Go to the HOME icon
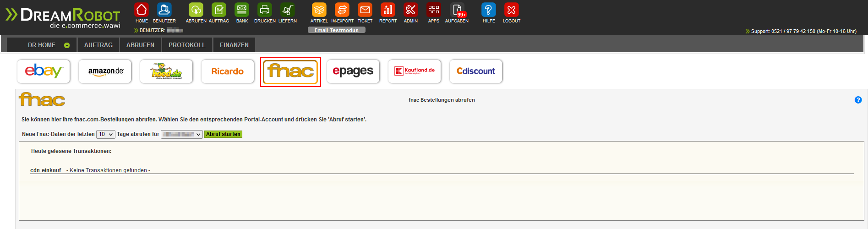The image size is (868, 229). (142, 10)
